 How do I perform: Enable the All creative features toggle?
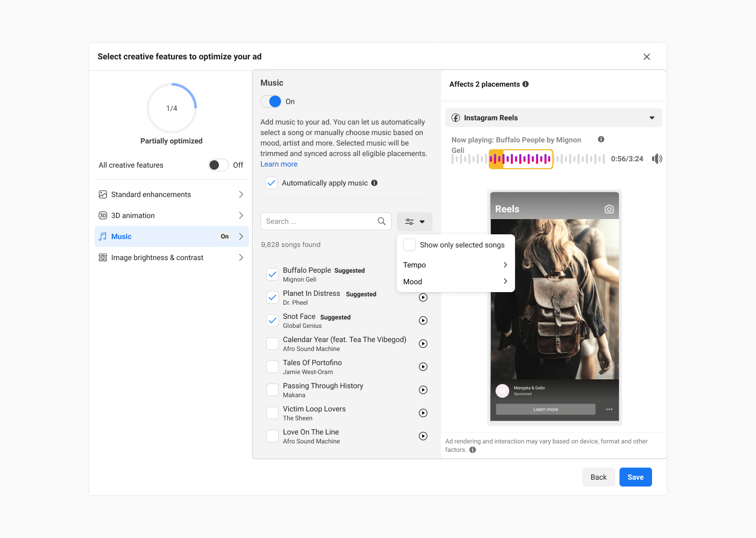(218, 165)
